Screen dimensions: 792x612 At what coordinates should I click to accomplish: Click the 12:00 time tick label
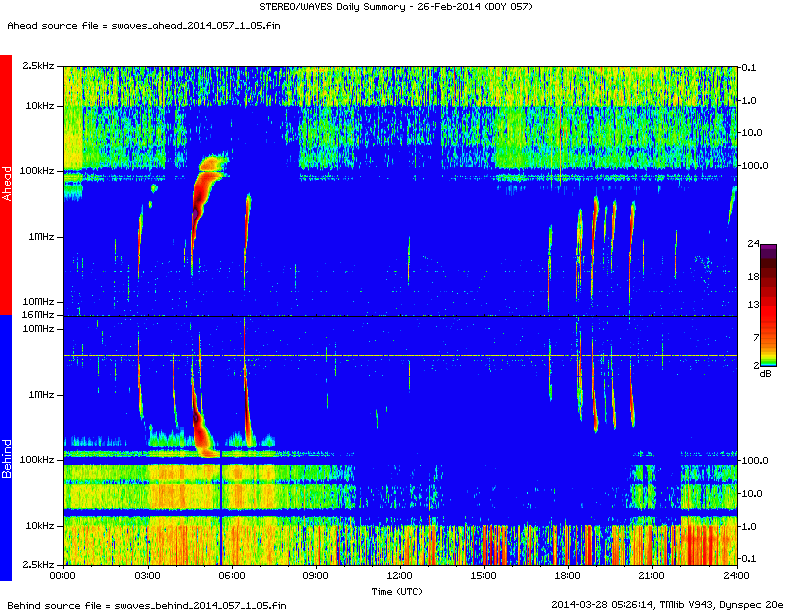[x=400, y=576]
